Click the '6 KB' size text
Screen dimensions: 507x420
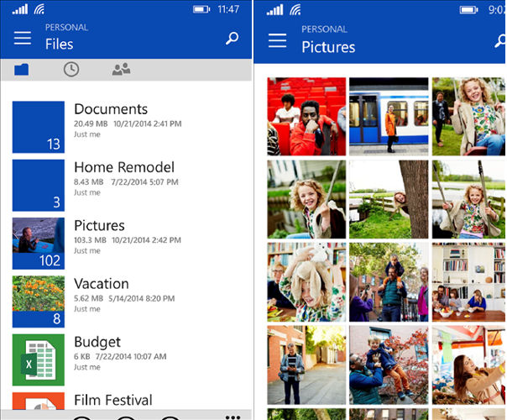click(x=81, y=356)
